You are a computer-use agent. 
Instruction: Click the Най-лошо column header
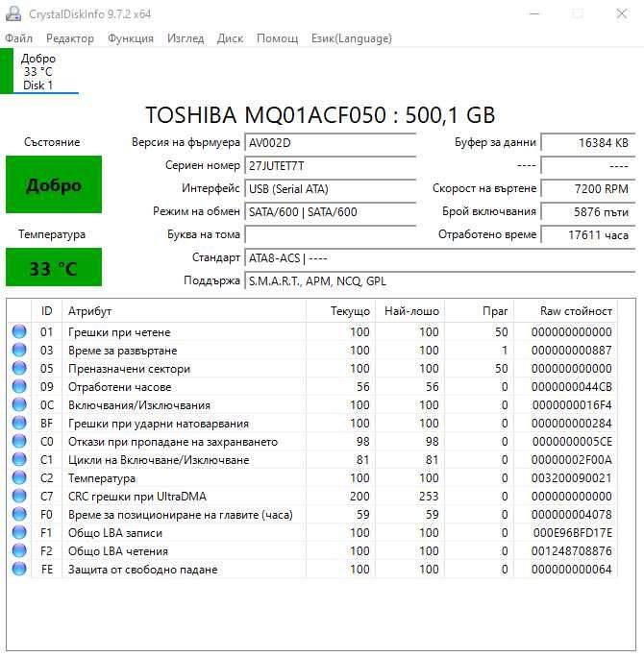(410, 311)
